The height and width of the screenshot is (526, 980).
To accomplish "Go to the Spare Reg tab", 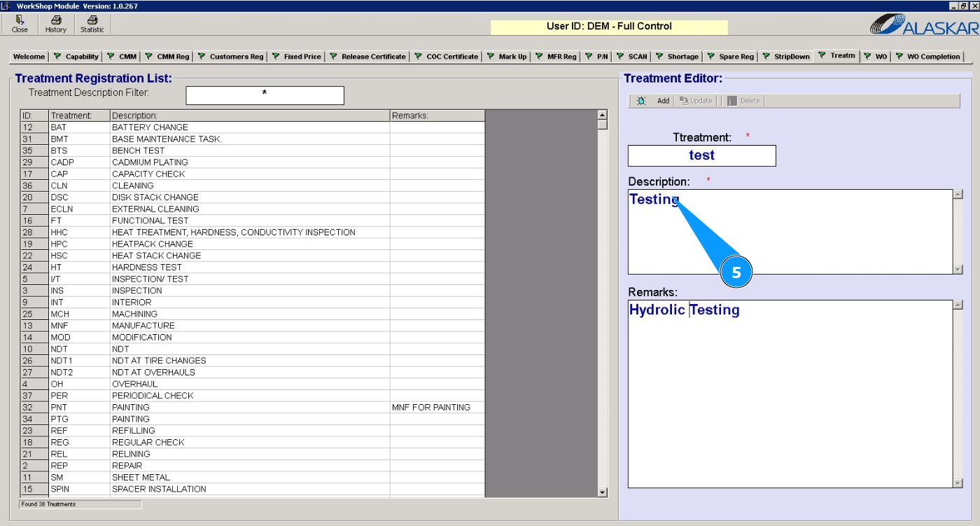I will [x=731, y=57].
